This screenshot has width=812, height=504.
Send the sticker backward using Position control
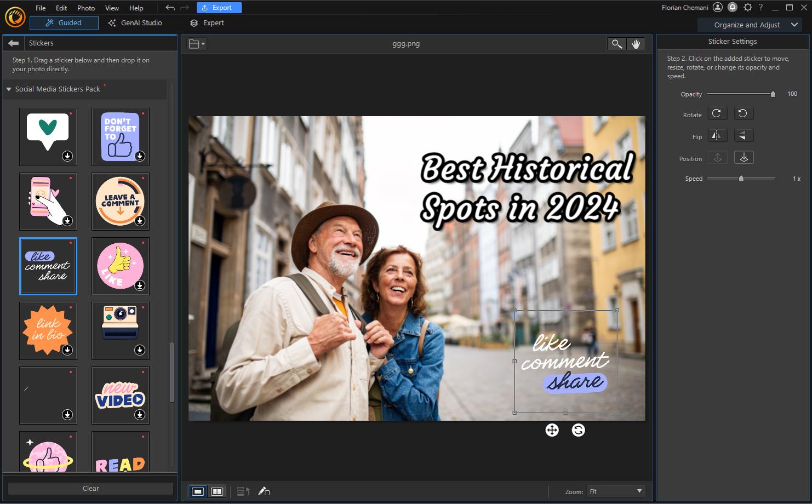pyautogui.click(x=744, y=157)
